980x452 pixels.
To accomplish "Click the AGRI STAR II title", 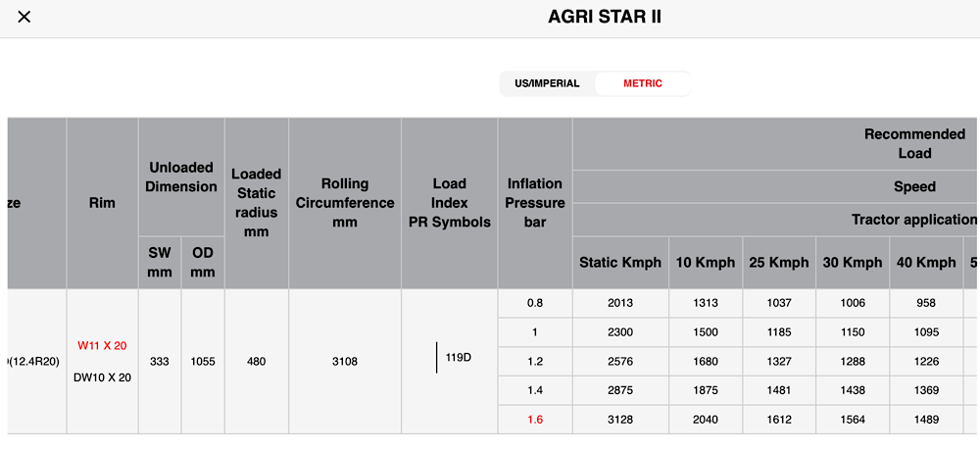I will pos(605,18).
